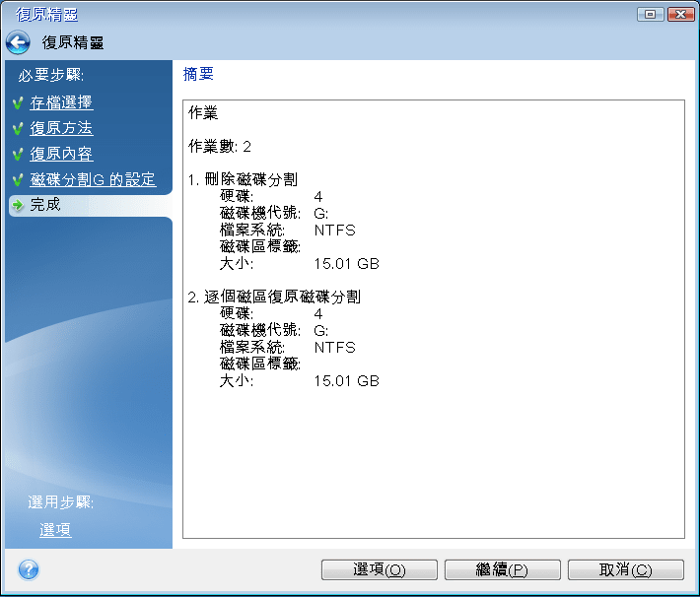Cancel the wizard with 取消(C)
The height and width of the screenshot is (597, 700).
coord(625,569)
